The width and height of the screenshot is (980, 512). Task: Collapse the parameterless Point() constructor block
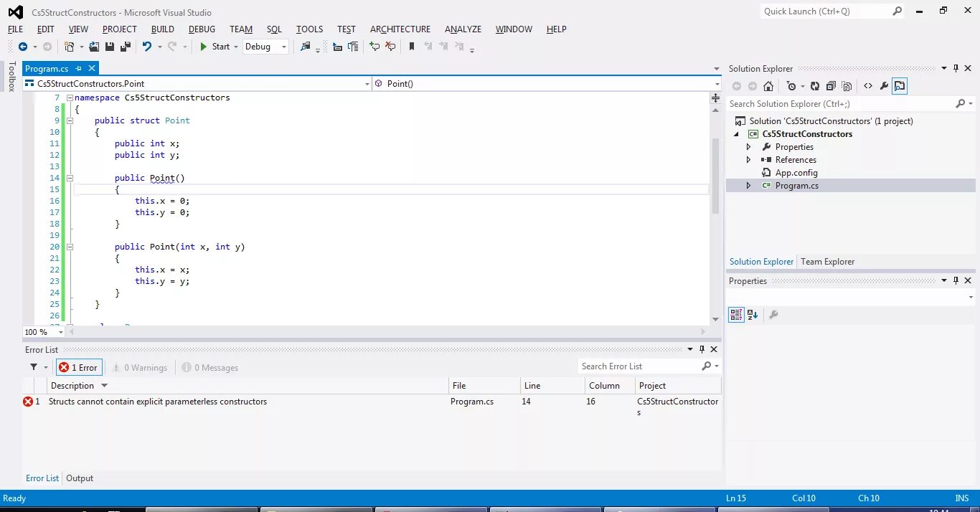[x=70, y=178]
